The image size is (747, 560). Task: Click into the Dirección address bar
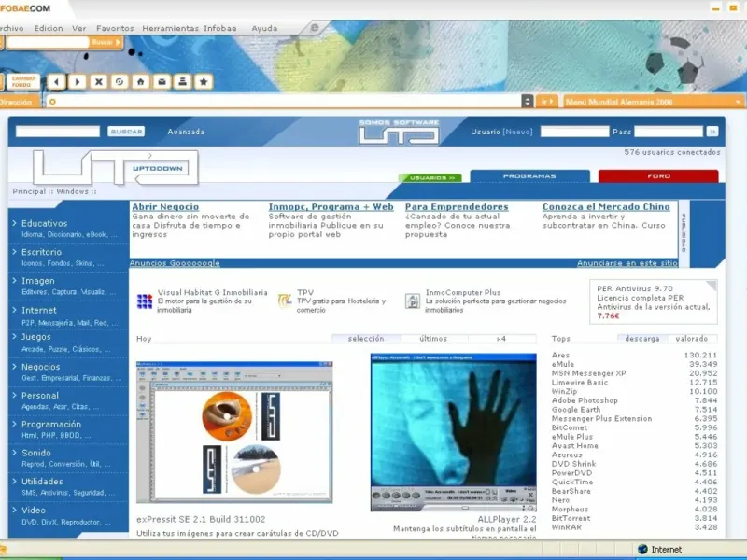tap(284, 102)
